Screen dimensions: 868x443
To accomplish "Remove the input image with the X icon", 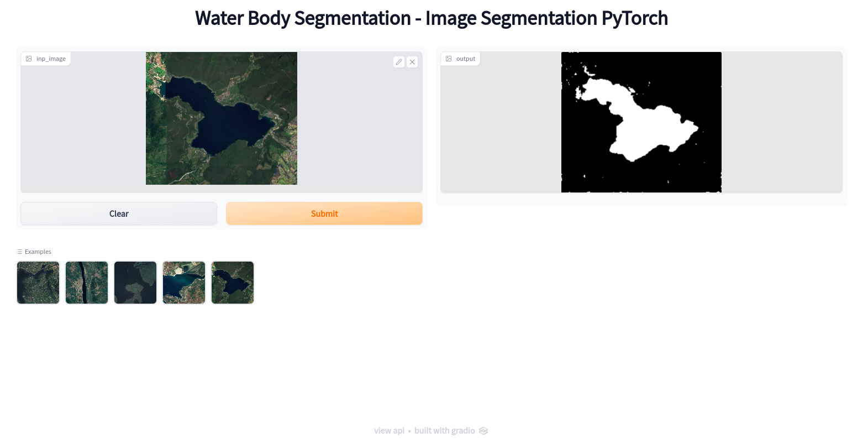I will 412,62.
